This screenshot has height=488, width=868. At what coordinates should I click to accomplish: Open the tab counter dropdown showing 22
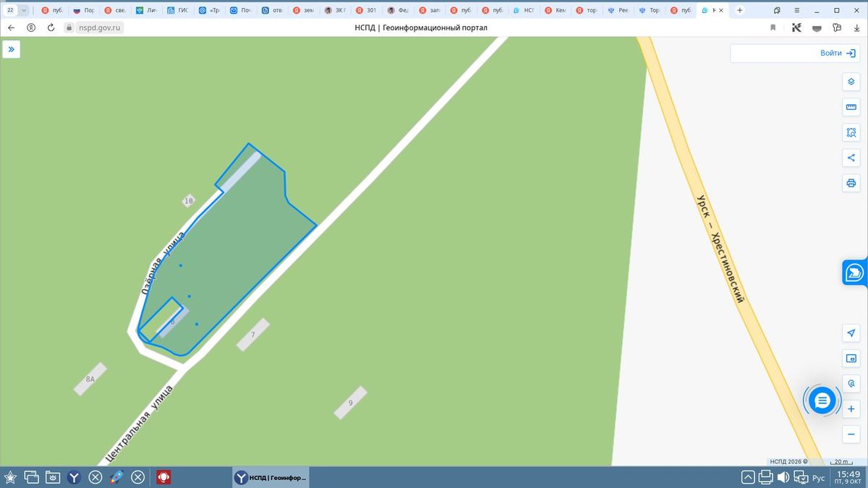17,10
